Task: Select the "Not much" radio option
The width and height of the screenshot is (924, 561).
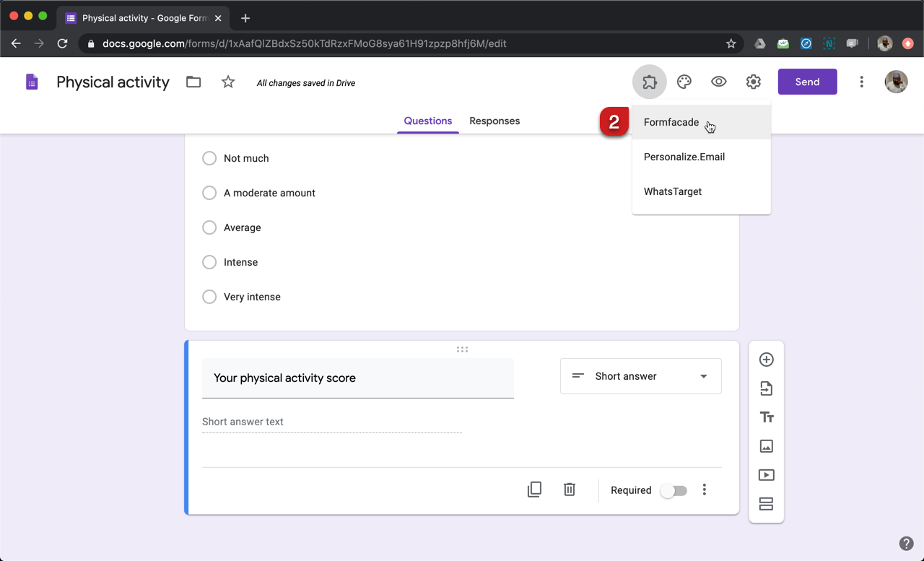Action: [x=209, y=158]
